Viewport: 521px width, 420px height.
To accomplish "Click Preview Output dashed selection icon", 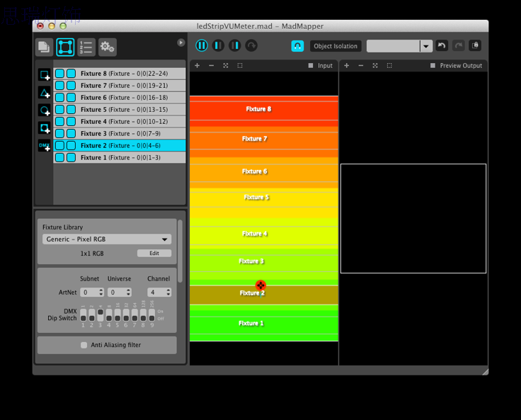I will pos(389,65).
